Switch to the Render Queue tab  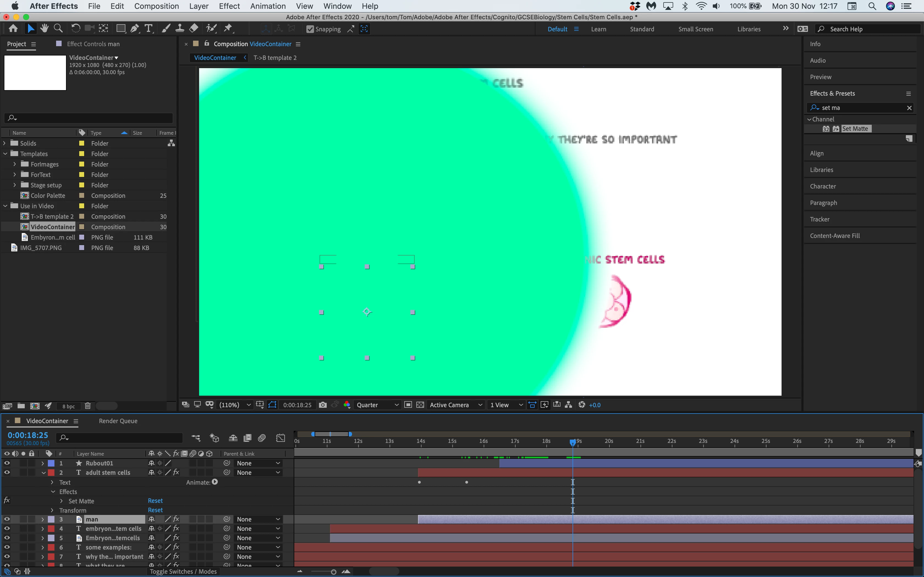tap(118, 421)
